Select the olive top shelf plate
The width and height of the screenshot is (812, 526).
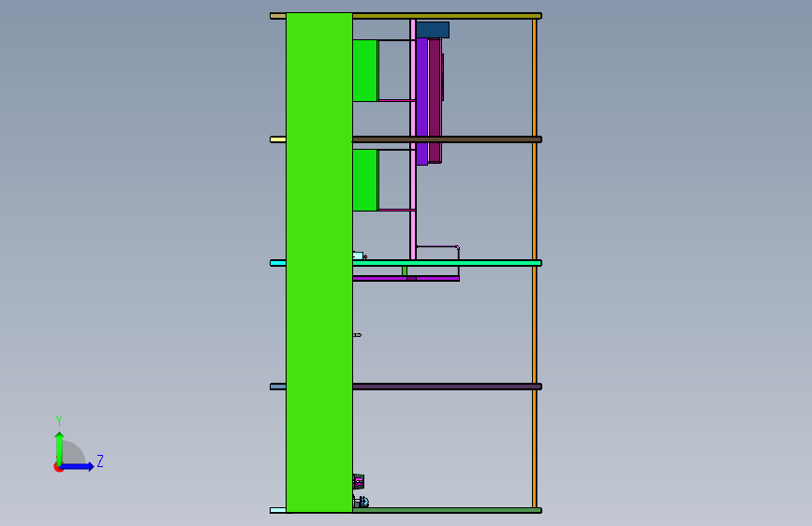point(447,16)
